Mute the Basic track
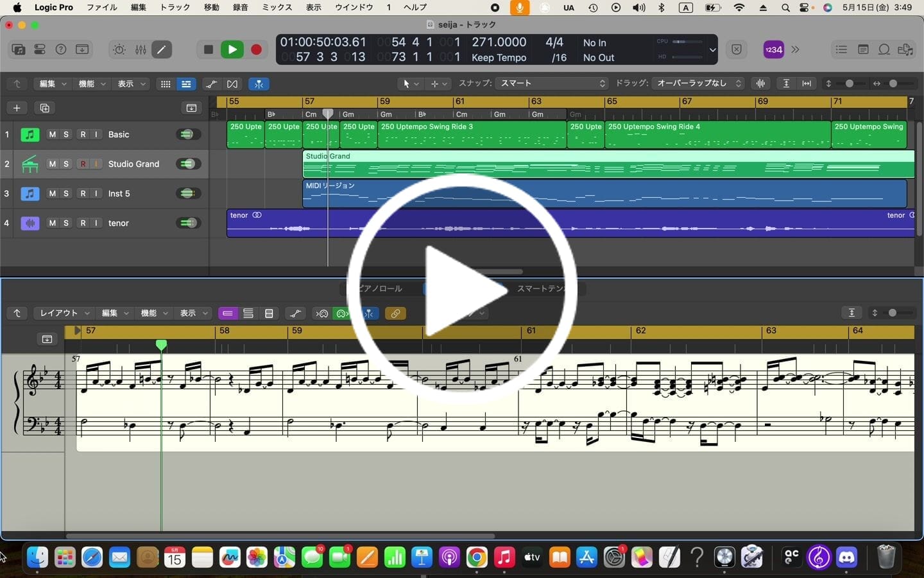The image size is (924, 578). point(53,134)
